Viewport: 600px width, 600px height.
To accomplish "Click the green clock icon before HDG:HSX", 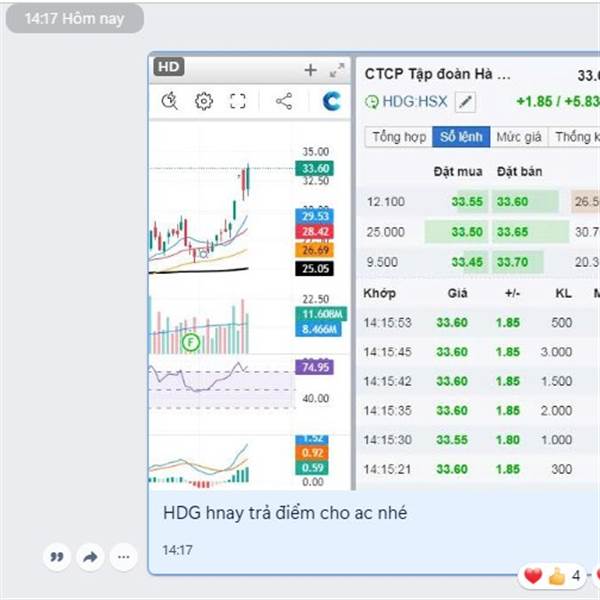I will pyautogui.click(x=372, y=102).
